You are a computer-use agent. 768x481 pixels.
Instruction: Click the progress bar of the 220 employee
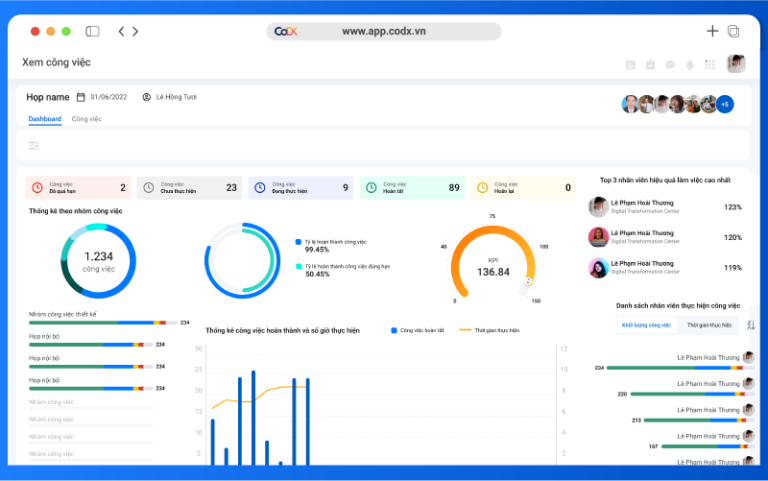(693, 394)
